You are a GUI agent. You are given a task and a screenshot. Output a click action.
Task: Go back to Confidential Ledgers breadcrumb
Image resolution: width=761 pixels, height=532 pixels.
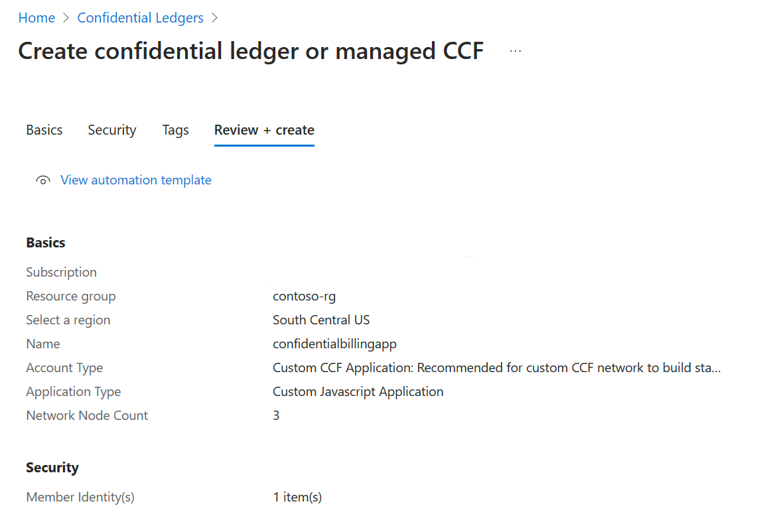140,17
